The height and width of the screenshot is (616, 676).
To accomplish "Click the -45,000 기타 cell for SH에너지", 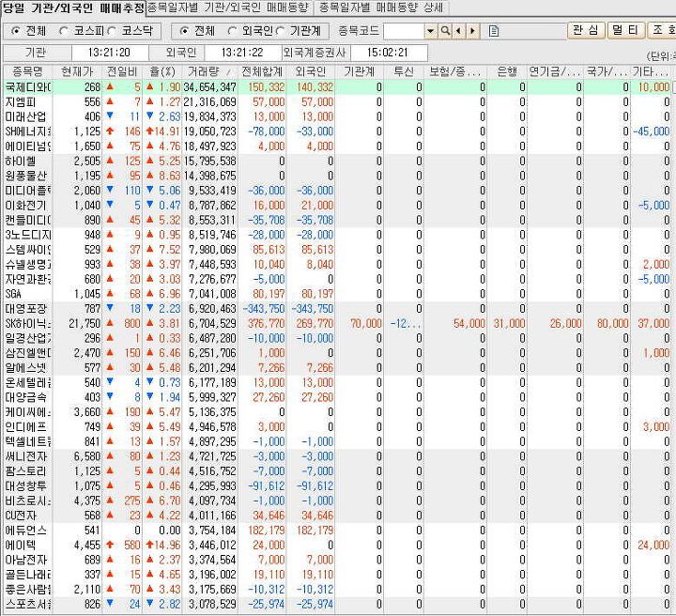I will 652,131.
